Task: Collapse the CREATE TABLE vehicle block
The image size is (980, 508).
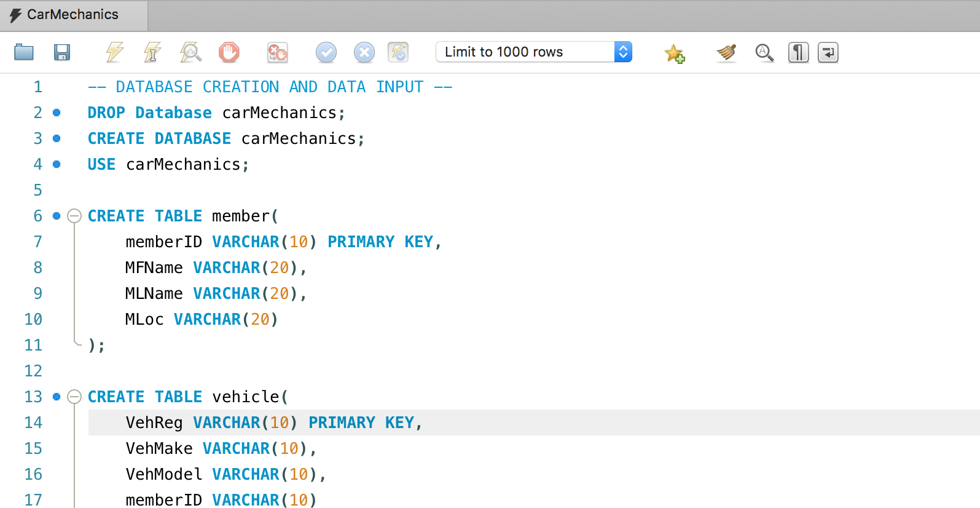Action: pos(74,397)
